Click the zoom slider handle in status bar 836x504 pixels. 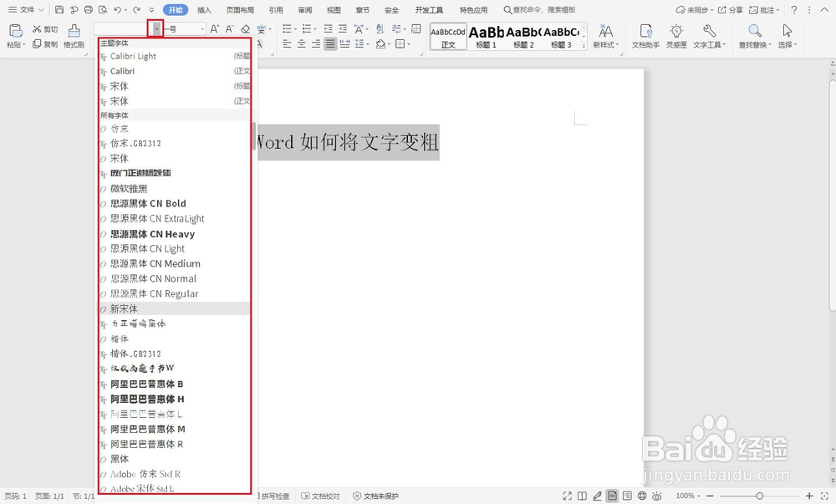point(759,496)
